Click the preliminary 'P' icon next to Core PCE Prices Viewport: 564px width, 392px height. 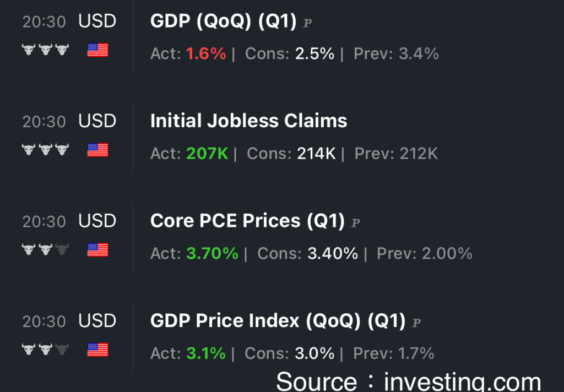click(355, 223)
